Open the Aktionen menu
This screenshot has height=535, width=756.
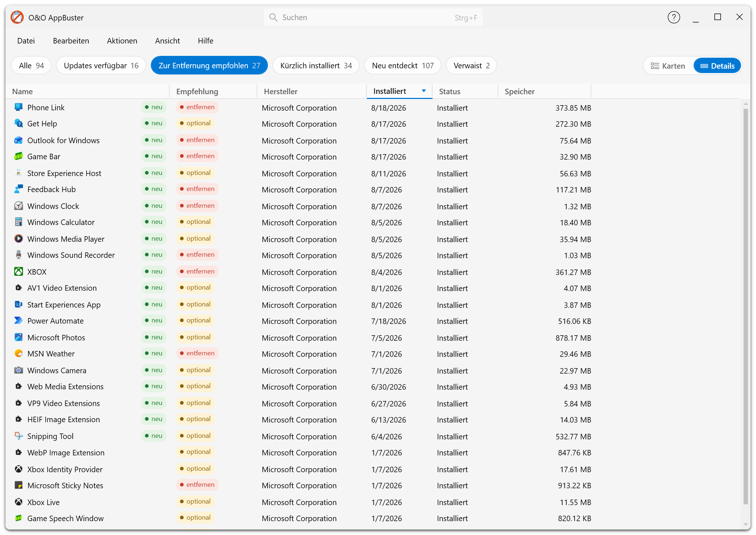122,41
